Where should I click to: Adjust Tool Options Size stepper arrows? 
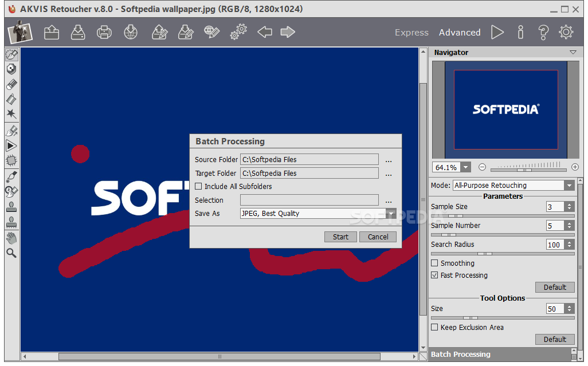click(x=569, y=309)
